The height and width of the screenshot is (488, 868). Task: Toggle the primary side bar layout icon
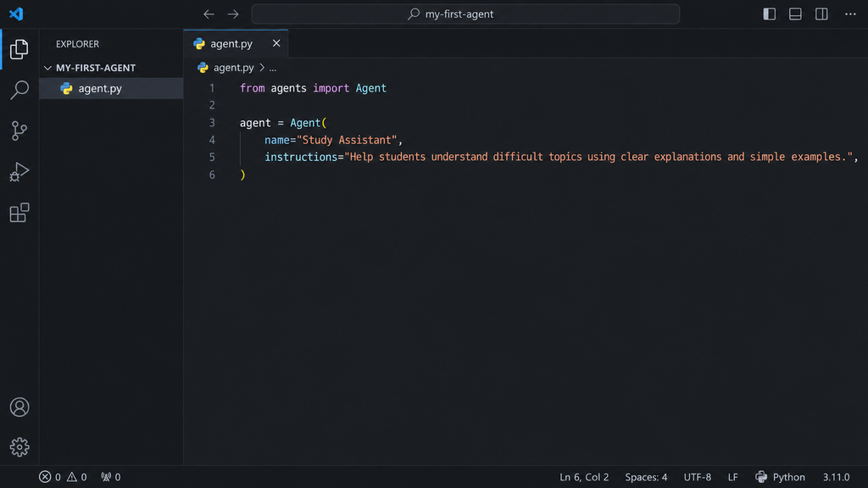pos(770,14)
